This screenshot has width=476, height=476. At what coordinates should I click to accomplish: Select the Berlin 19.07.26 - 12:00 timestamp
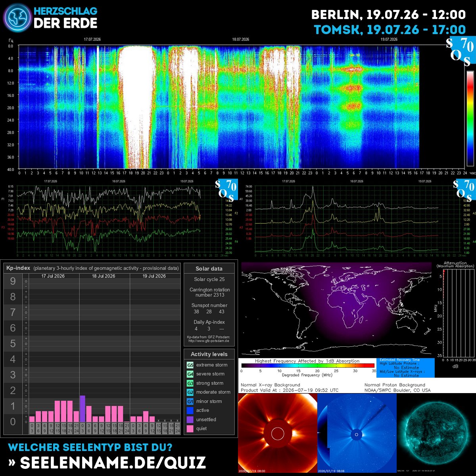tap(388, 15)
